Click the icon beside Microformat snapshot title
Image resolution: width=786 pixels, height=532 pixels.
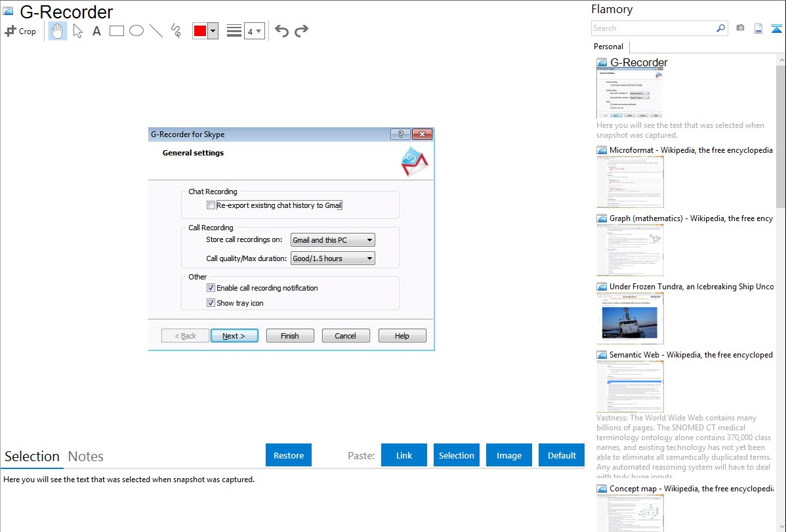pyautogui.click(x=602, y=150)
